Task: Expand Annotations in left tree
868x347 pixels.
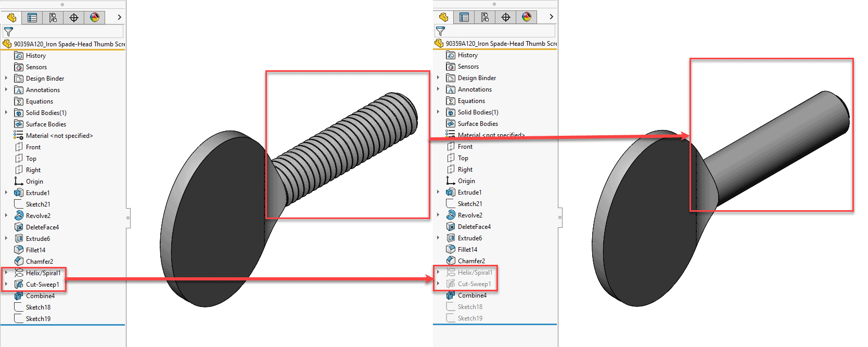Action: pos(6,90)
